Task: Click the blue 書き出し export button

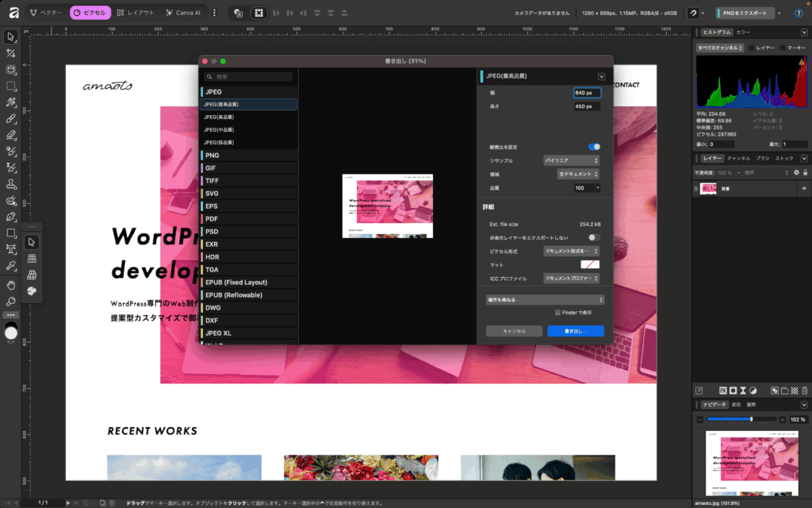Action: coord(576,331)
